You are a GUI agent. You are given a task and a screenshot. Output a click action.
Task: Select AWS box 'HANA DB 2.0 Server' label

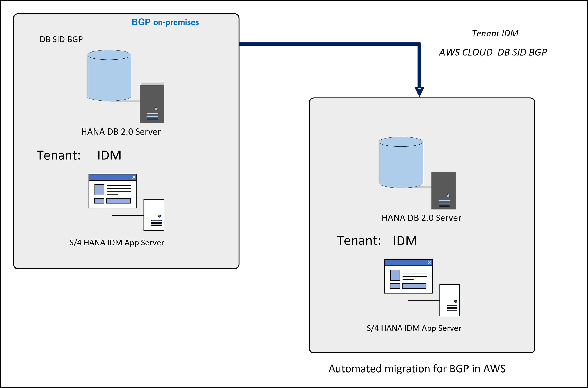tap(421, 218)
